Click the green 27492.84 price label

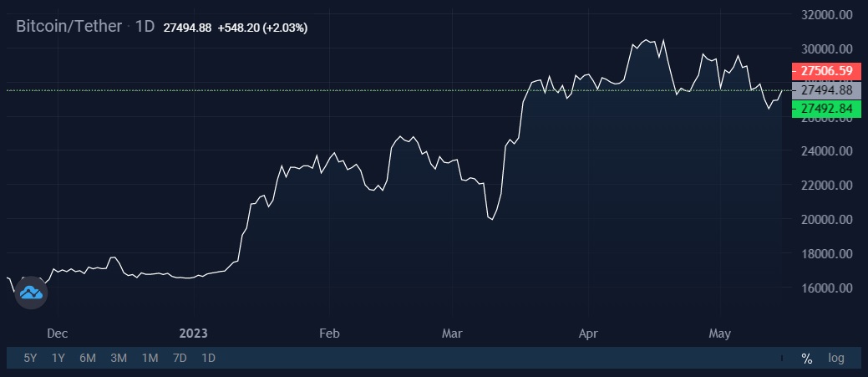[x=826, y=109]
